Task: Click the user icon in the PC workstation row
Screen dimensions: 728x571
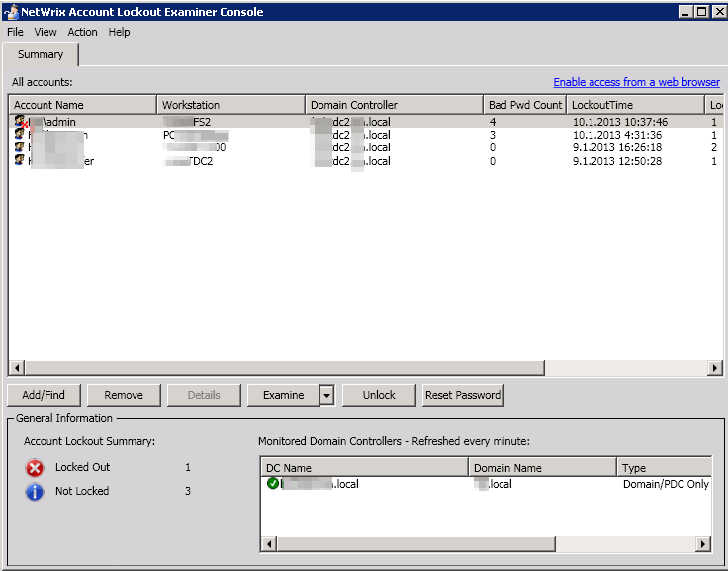Action: (x=19, y=134)
